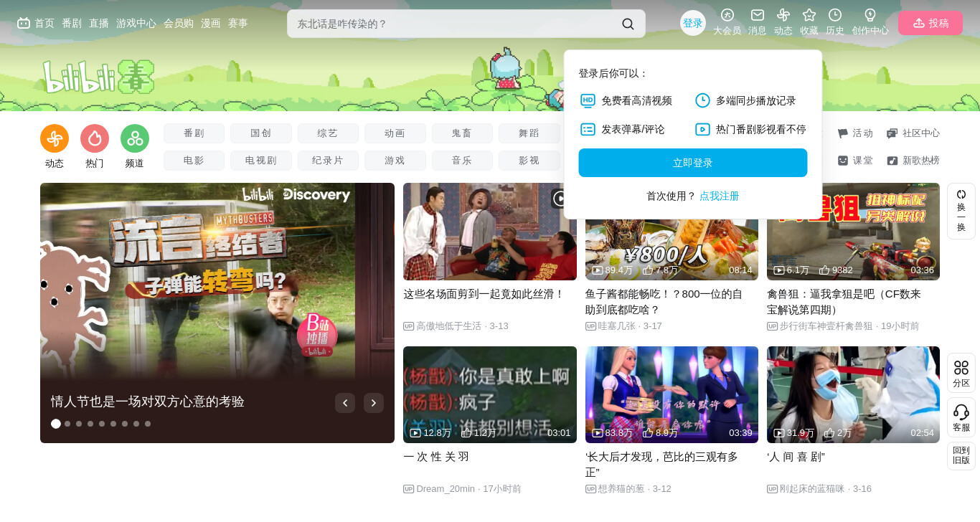The height and width of the screenshot is (522, 980).
Task: Open the 分区 grid icon
Action: [x=961, y=368]
